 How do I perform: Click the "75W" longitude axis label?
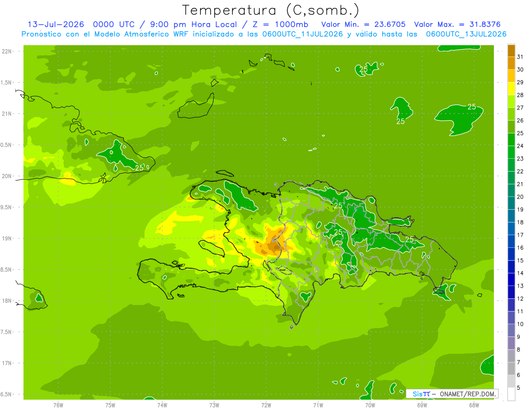pyautogui.click(x=110, y=405)
